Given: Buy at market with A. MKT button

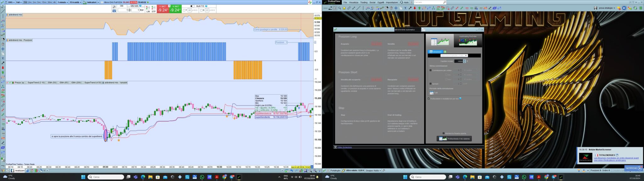Looking at the screenshot, I should (x=175, y=9).
